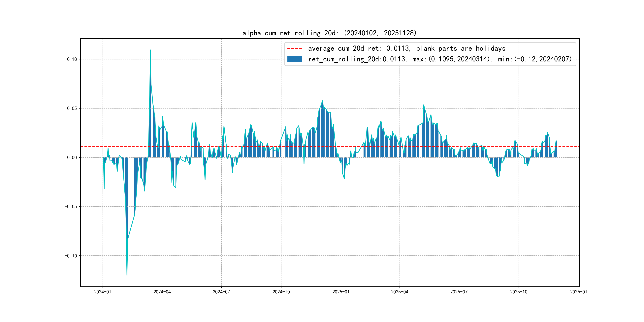Screen dimensions: 644x322
Task: Click the 2024-04 x-axis tick label
Action: point(162,292)
